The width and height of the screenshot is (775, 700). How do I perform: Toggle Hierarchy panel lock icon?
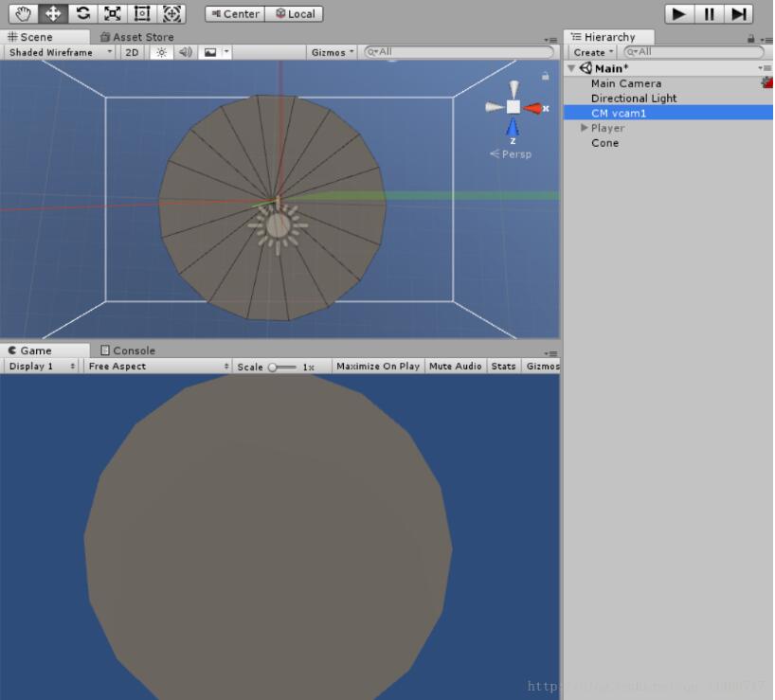pyautogui.click(x=751, y=39)
